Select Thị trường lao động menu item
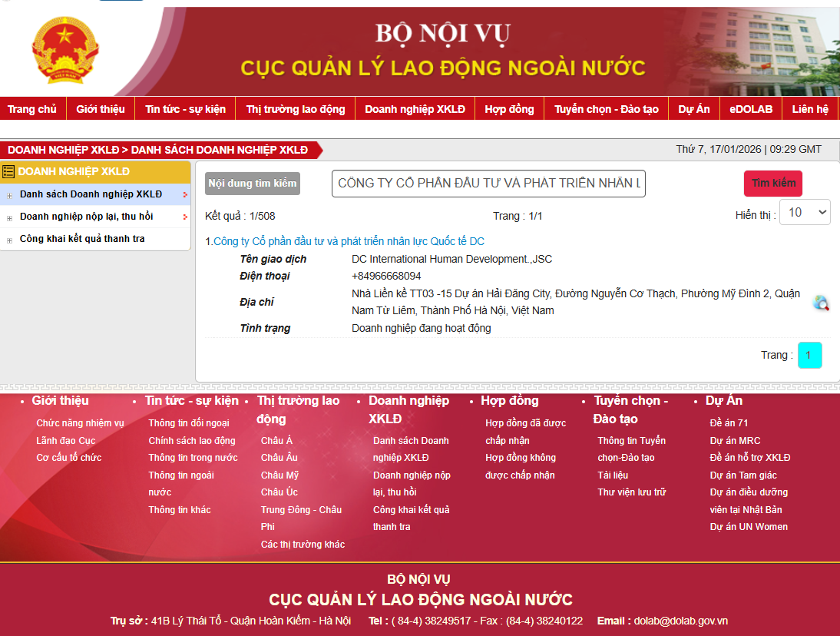Viewport: 840px width, 636px height. [296, 109]
